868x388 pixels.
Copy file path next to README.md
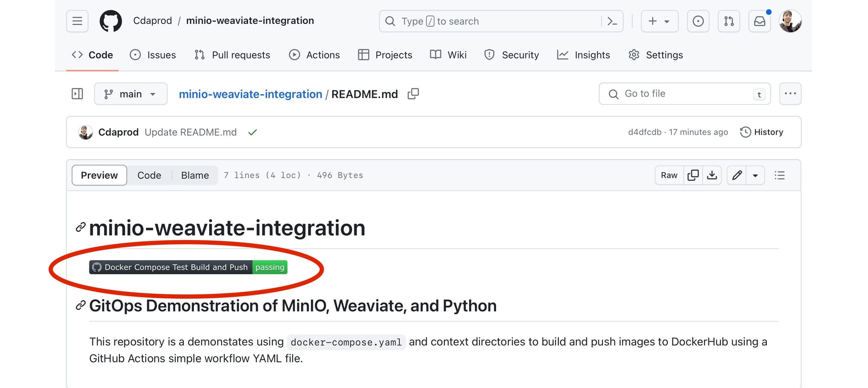pyautogui.click(x=413, y=94)
